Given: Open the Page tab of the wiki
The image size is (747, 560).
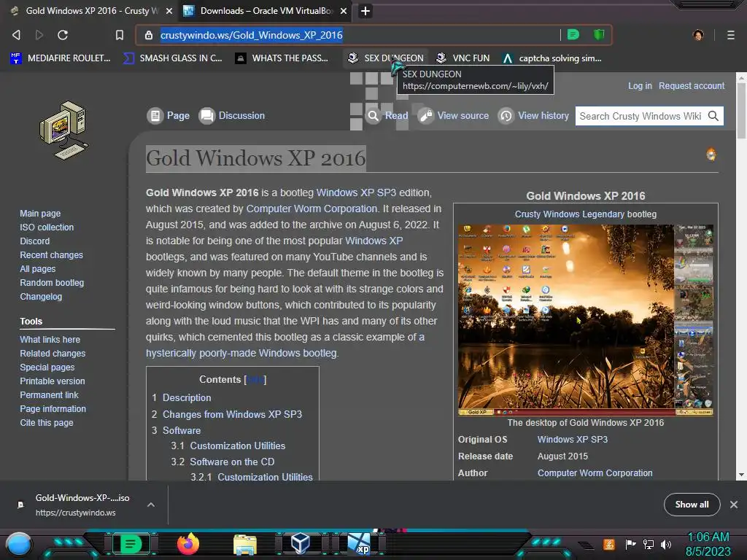Looking at the screenshot, I should tap(169, 116).
